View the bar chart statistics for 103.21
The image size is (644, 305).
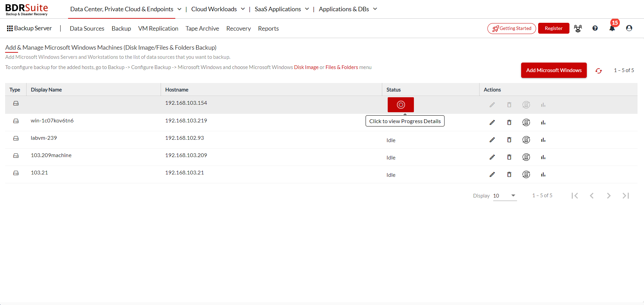pyautogui.click(x=543, y=174)
